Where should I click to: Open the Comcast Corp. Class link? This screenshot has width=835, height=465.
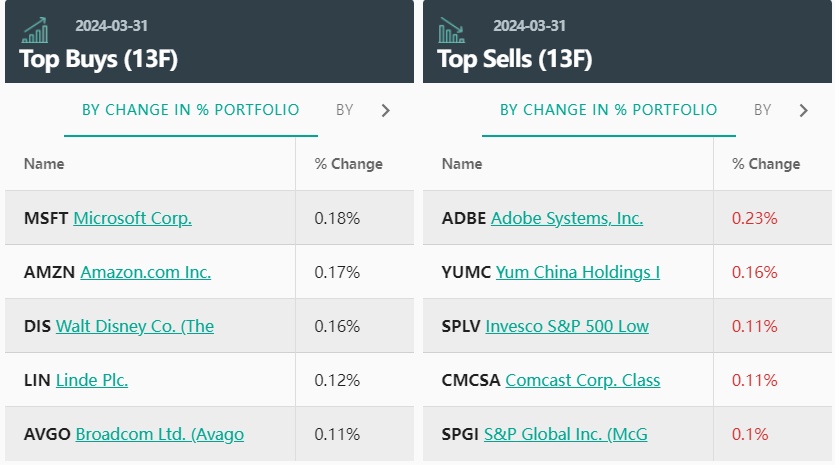point(583,380)
